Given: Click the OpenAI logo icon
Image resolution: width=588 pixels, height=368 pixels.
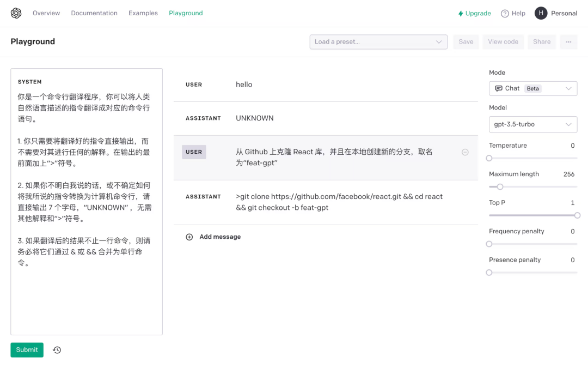Looking at the screenshot, I should click(x=16, y=13).
